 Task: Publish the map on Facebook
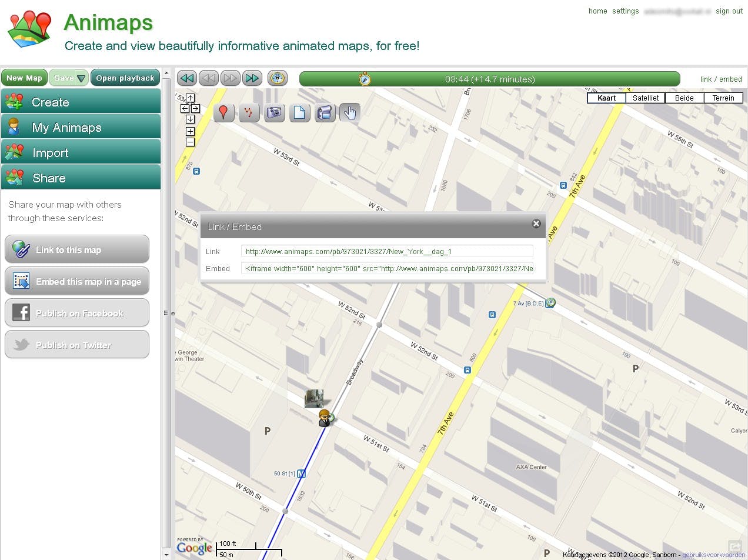point(77,313)
